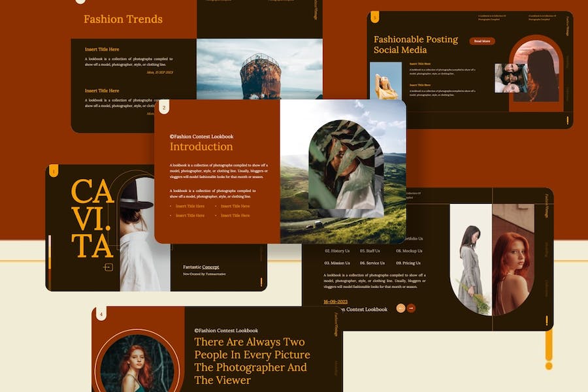
Task: Click the light orange previous arrow button
Action: (x=400, y=308)
